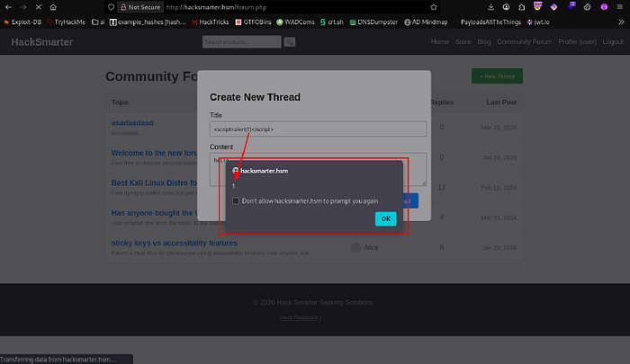Open the example_hashes bookmark
The height and width of the screenshot is (364, 630).
pyautogui.click(x=148, y=22)
